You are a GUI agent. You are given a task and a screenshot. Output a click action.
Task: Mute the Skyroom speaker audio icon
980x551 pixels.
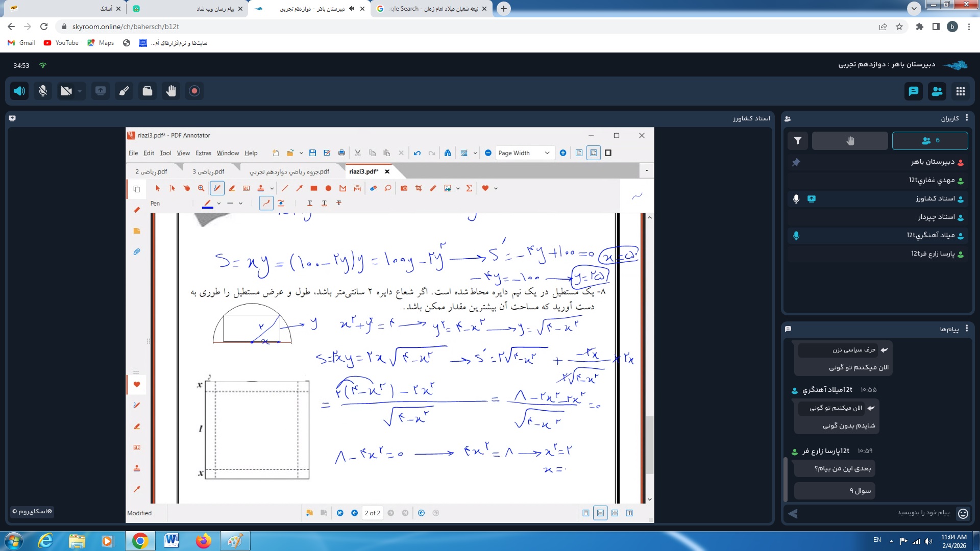point(19,91)
